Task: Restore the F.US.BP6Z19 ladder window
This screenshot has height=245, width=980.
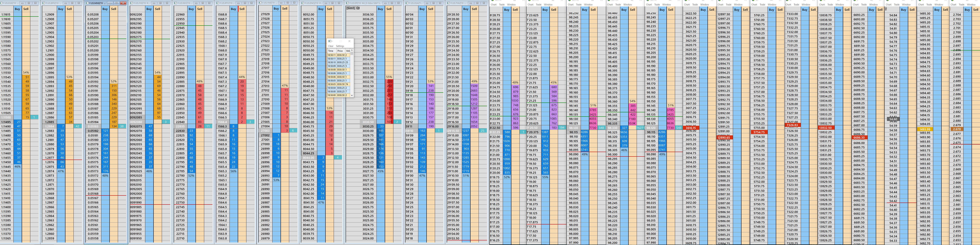Action: pyautogui.click(x=72, y=3)
